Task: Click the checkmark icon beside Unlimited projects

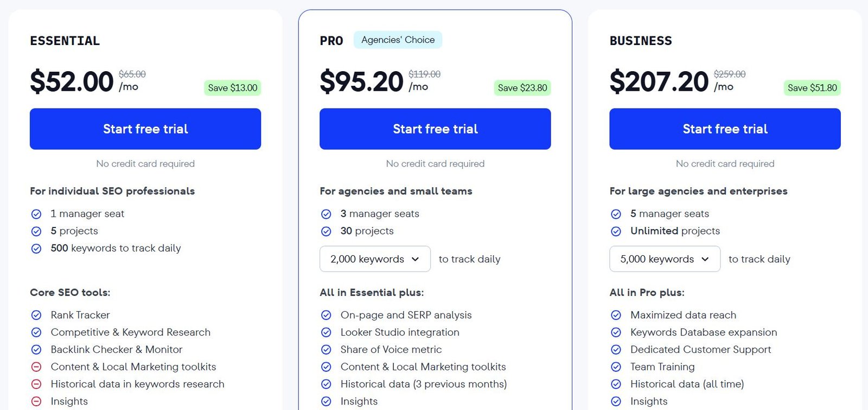Action: coord(616,231)
